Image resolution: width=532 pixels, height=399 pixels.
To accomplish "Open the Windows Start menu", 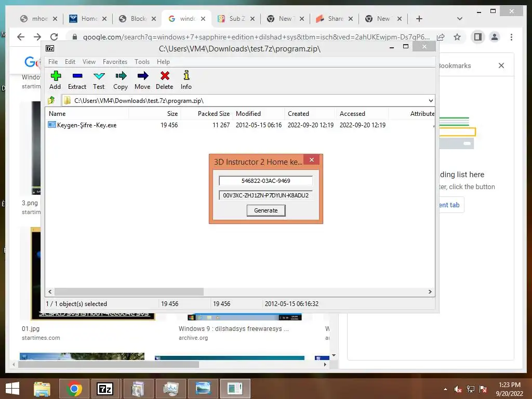I will 12,389.
